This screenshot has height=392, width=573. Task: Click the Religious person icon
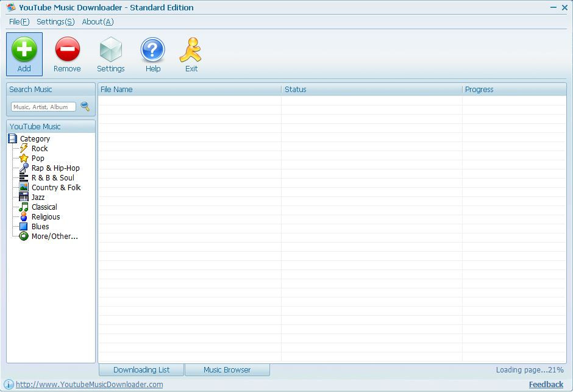24,216
